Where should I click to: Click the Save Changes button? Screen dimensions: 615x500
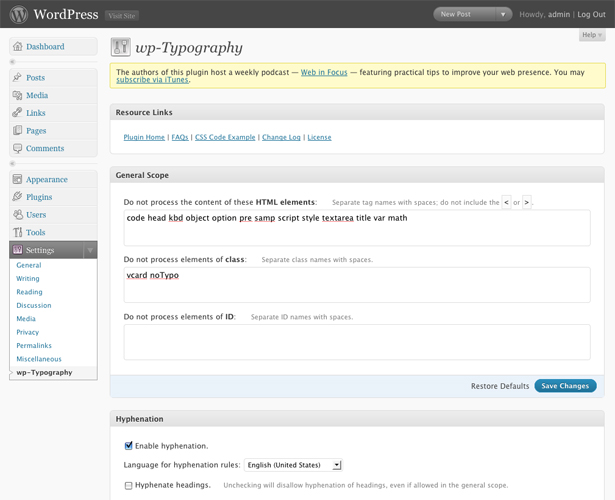tap(565, 386)
